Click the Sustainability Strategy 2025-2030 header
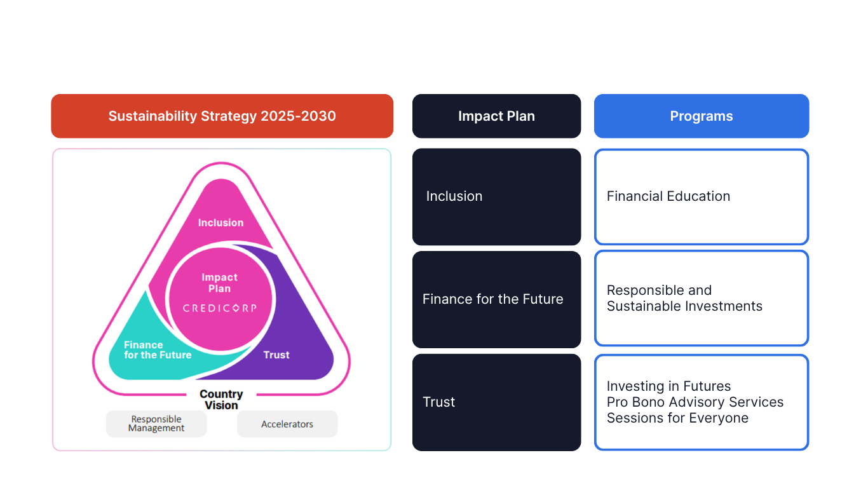The image size is (868, 488). pyautogui.click(x=222, y=116)
